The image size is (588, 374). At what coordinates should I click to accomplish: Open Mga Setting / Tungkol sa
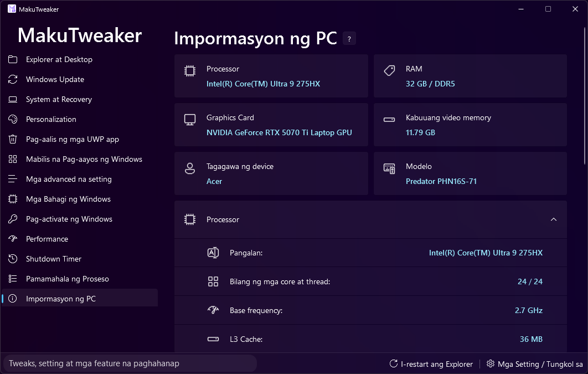535,364
